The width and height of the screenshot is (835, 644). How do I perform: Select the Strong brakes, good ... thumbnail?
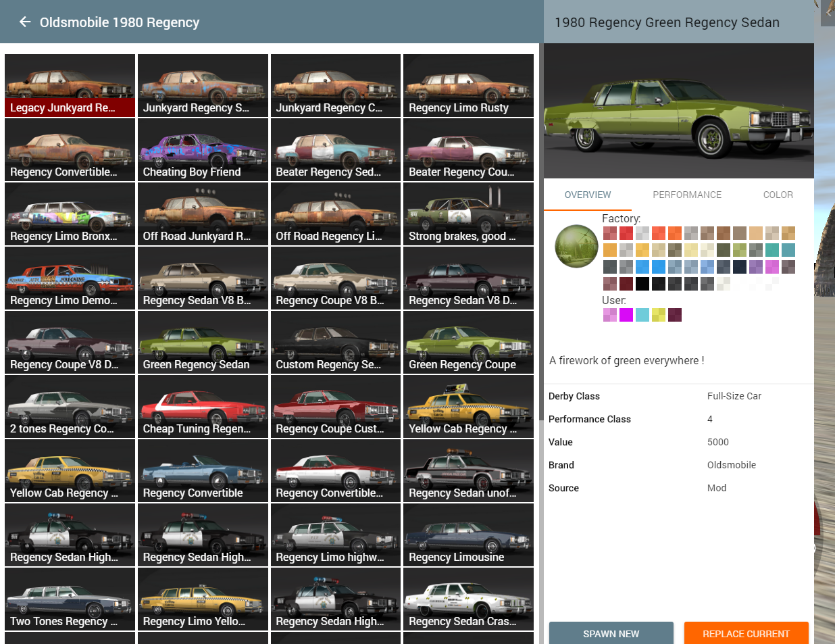coord(468,214)
